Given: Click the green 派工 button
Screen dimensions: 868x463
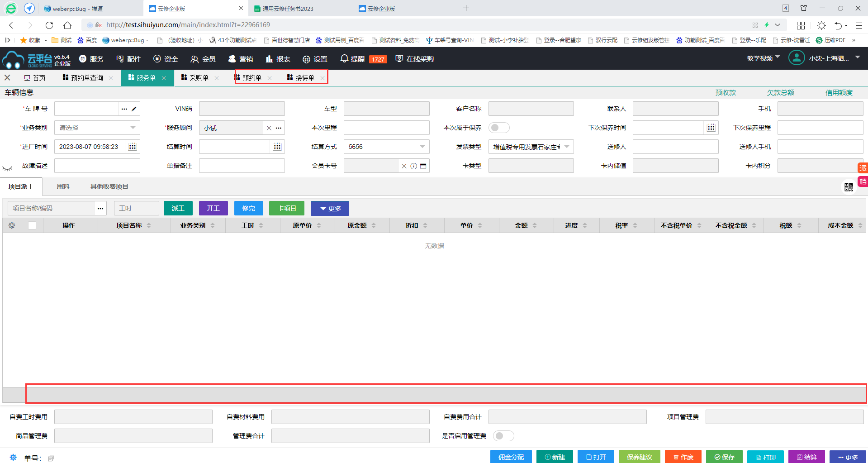Looking at the screenshot, I should tap(178, 208).
